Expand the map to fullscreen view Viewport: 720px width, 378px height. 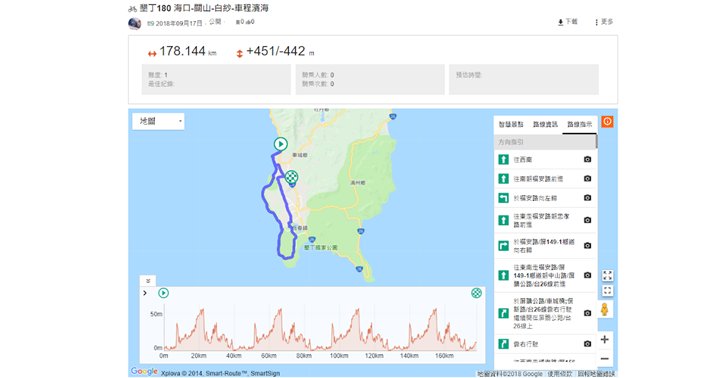tap(607, 275)
